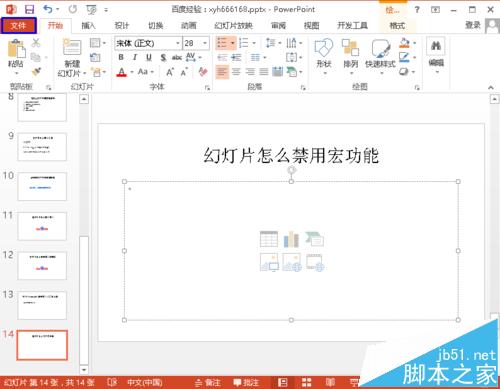
Task: Select slide 14 thumbnail
Action: [x=42, y=345]
